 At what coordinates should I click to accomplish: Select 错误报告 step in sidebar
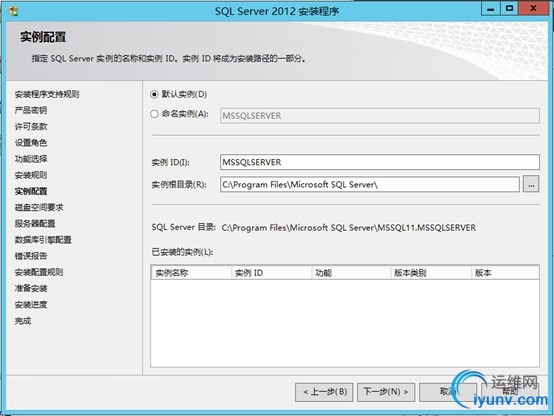tap(31, 256)
